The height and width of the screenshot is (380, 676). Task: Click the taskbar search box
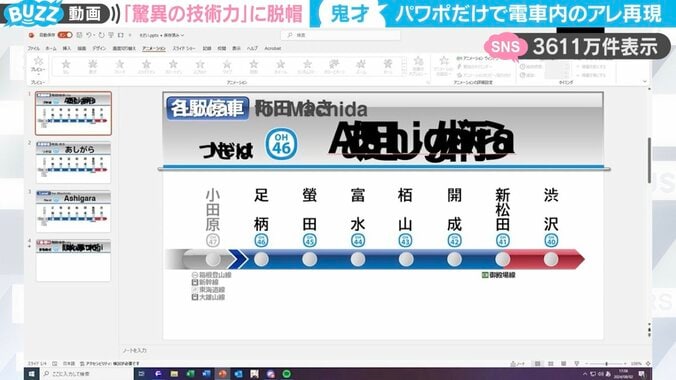click(x=86, y=374)
